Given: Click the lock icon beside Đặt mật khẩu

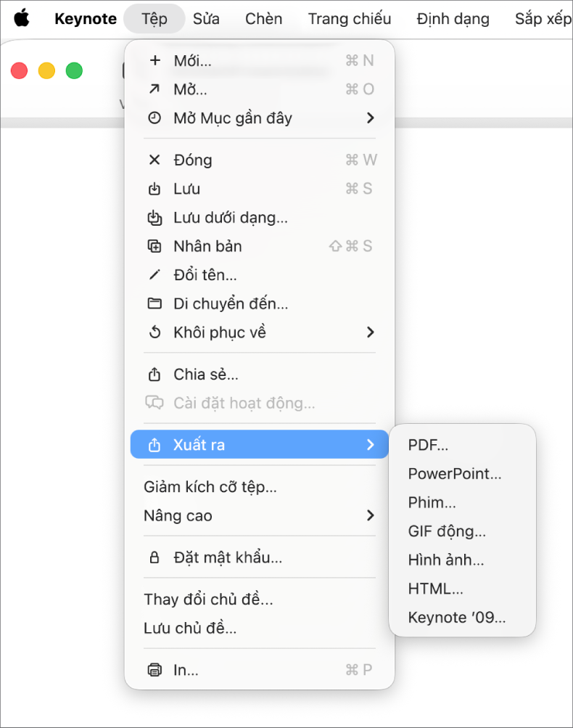Looking at the screenshot, I should [x=154, y=557].
